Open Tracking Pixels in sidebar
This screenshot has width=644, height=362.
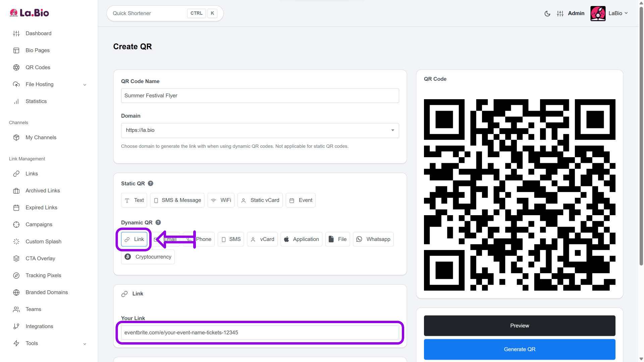pyautogui.click(x=43, y=276)
